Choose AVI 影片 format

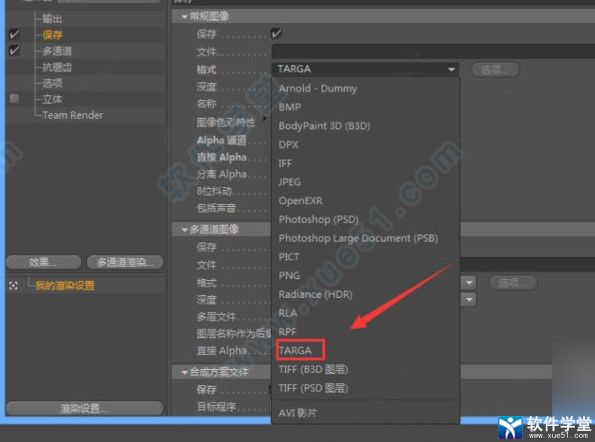click(x=298, y=413)
